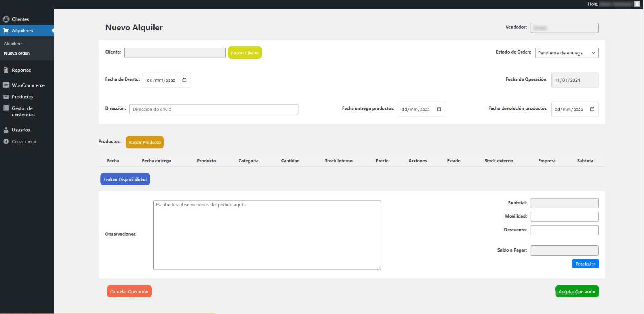Collapse sidebar with Cerrar menú arrow icon
This screenshot has height=314, width=644.
tap(6, 141)
